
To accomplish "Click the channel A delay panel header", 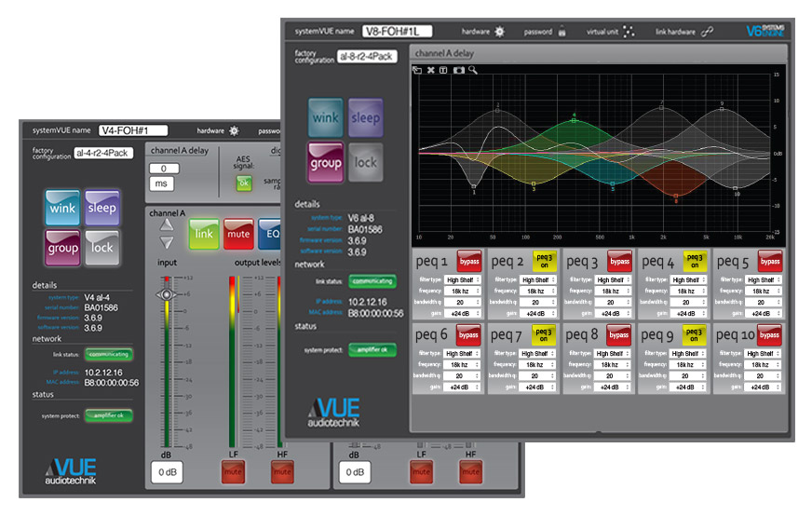I will pos(598,53).
